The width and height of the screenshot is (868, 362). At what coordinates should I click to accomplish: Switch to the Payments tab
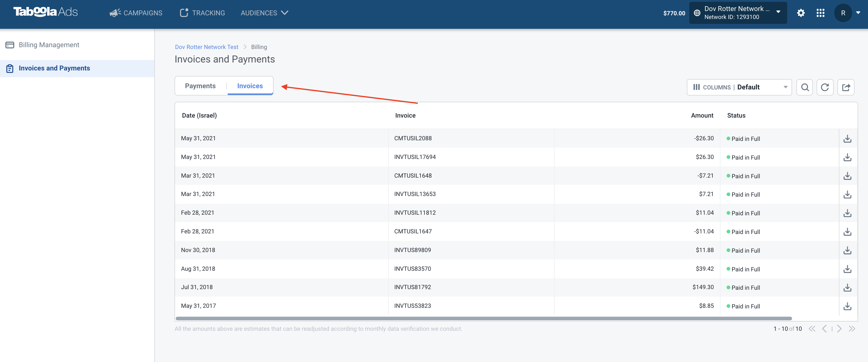[200, 86]
